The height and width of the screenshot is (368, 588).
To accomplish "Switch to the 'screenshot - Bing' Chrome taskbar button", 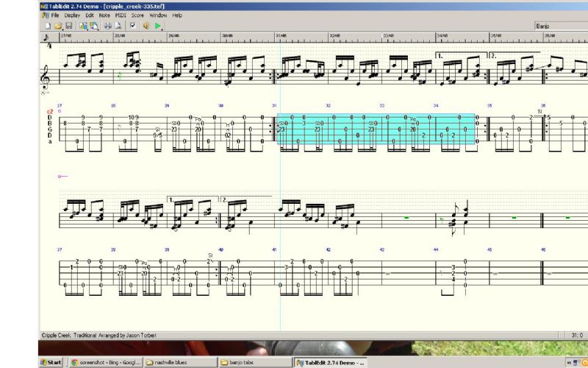I will pyautogui.click(x=105, y=362).
